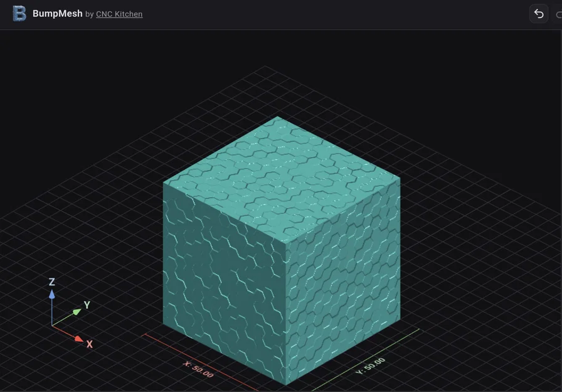Click the green Y axis arrow
Screen dimensions: 562x392
point(77,312)
